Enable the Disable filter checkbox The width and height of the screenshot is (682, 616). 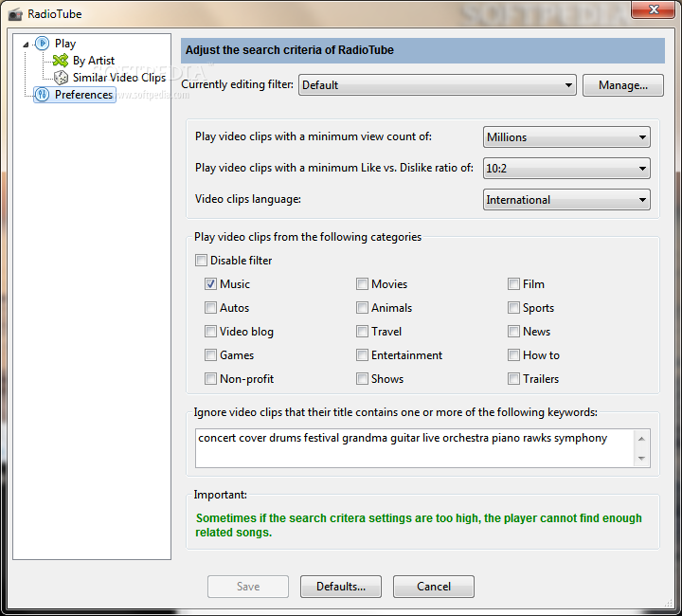201,261
